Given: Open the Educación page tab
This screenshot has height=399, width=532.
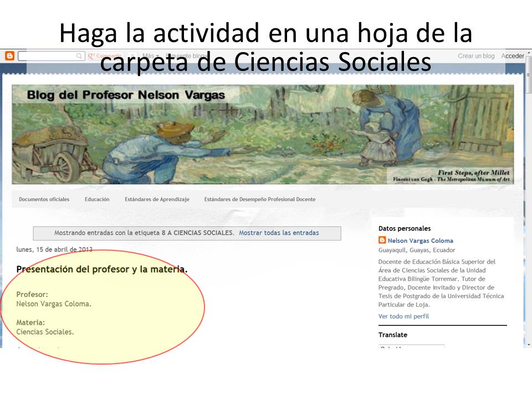Looking at the screenshot, I should 97,199.
